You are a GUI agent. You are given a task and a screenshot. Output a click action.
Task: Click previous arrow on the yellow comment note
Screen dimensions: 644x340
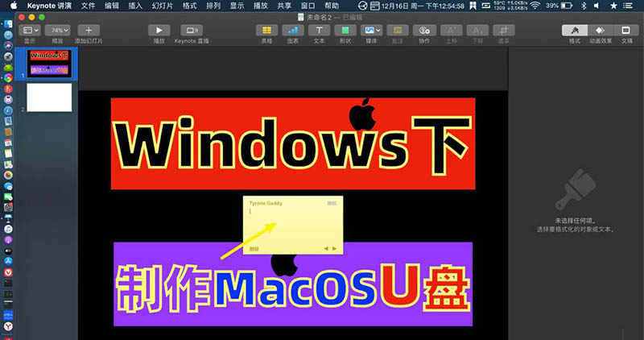pyautogui.click(x=326, y=248)
